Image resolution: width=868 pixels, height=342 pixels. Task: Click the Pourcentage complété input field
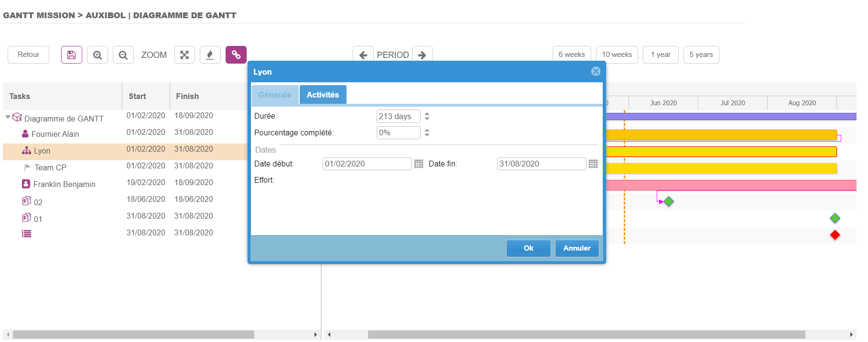click(x=398, y=133)
